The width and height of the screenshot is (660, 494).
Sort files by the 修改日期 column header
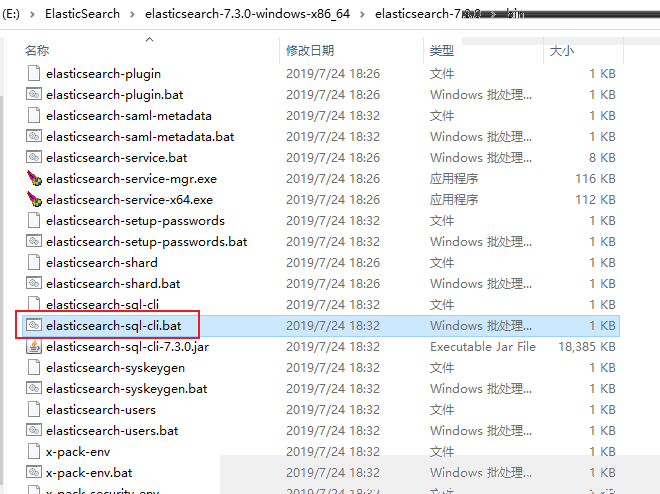pyautogui.click(x=310, y=50)
